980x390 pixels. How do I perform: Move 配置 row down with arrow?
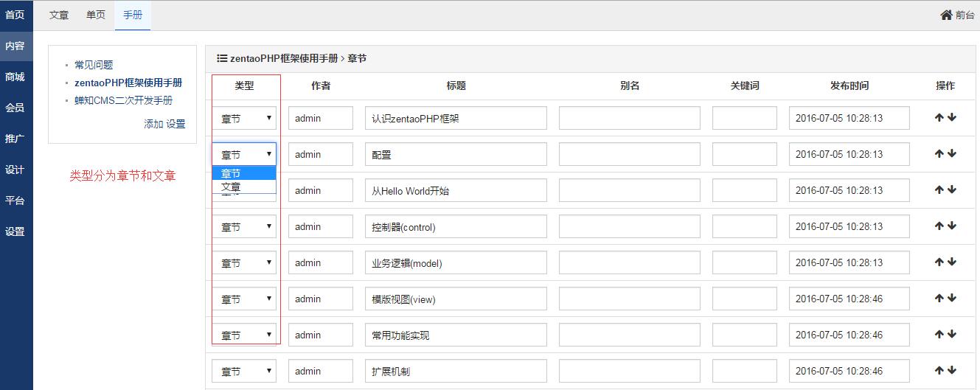click(x=952, y=153)
